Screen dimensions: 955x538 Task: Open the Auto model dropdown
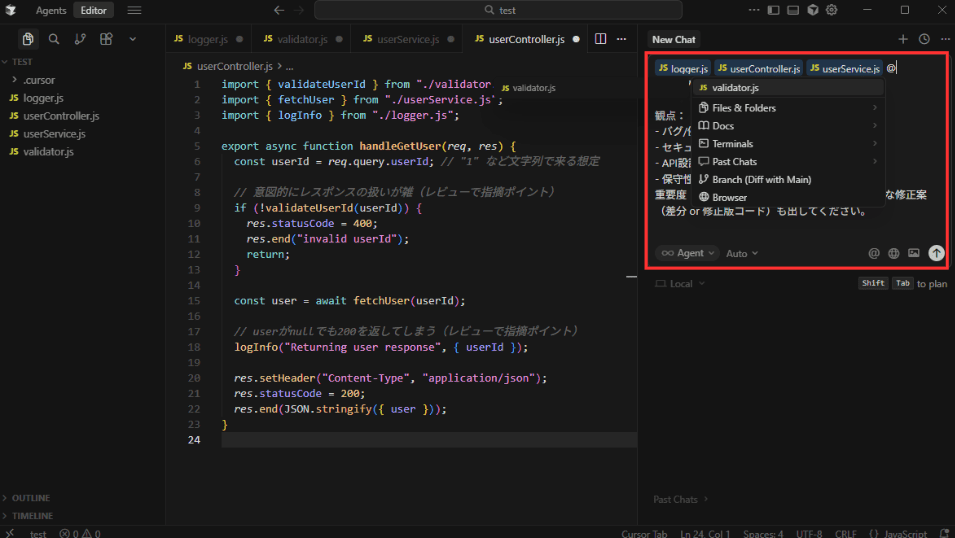pyautogui.click(x=741, y=253)
